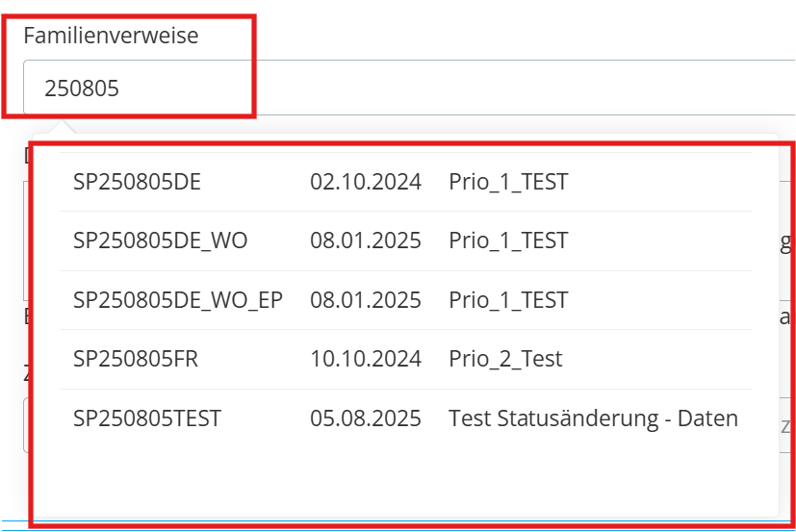Pick the SP250805DE_WO_EP suggestion
The height and width of the screenshot is (532, 796).
[405, 300]
